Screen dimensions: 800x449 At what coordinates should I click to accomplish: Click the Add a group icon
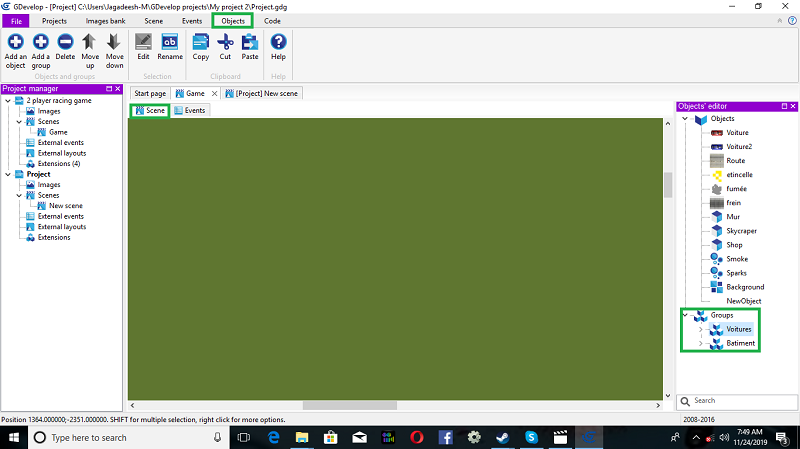click(x=41, y=42)
